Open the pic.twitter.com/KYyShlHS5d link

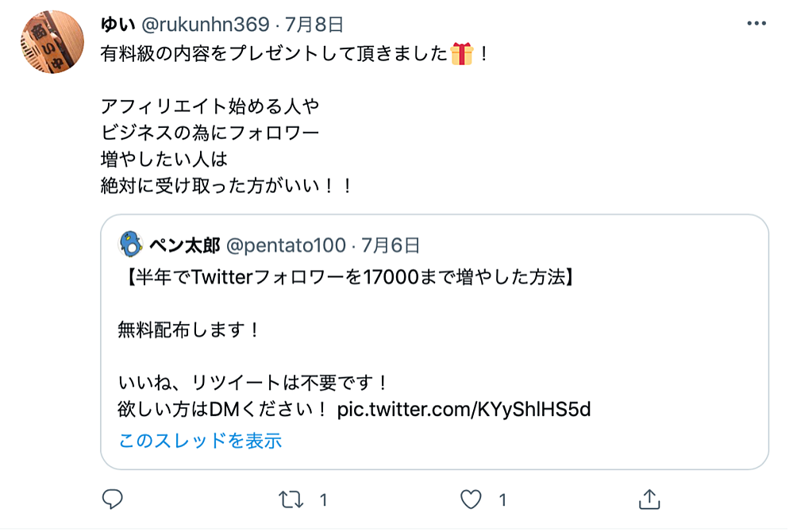click(464, 409)
